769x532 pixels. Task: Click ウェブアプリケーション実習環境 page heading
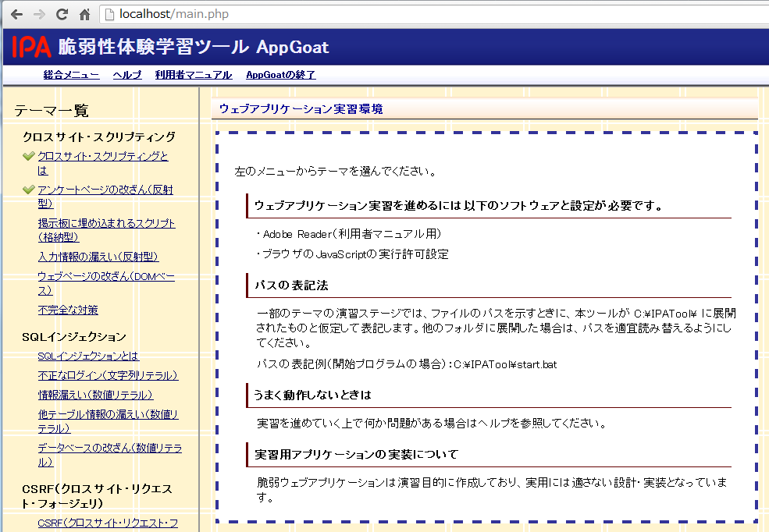pyautogui.click(x=301, y=108)
